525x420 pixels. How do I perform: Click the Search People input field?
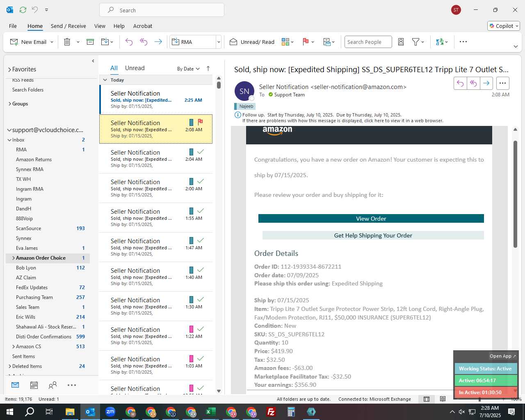368,42
